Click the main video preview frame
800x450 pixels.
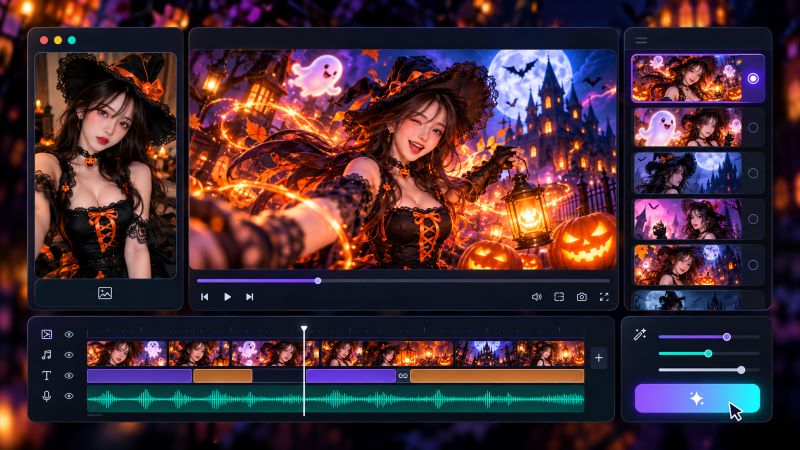403,159
